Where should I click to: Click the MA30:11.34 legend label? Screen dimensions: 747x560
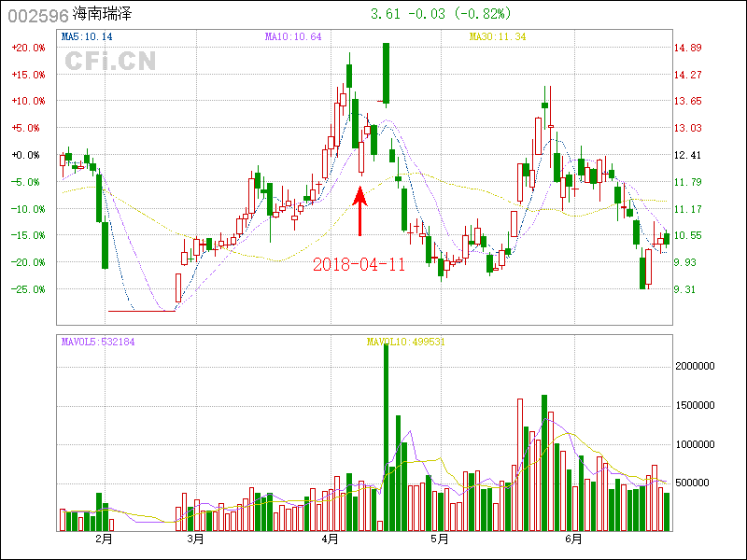pyautogui.click(x=498, y=37)
